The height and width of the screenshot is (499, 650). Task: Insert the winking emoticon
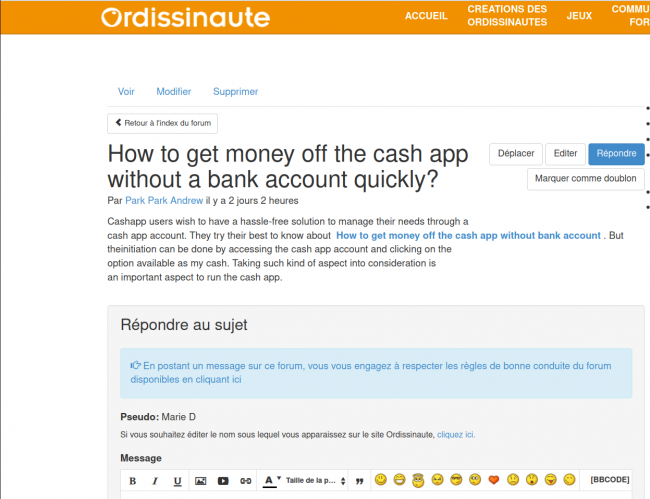click(x=570, y=480)
